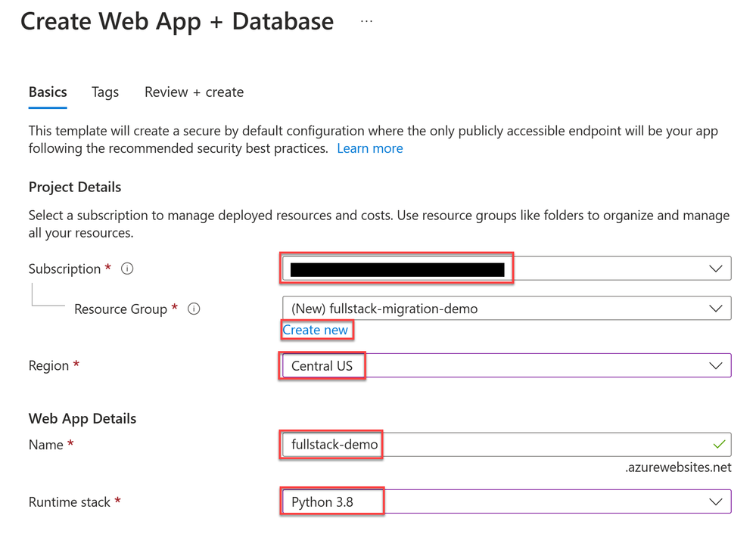Expand the Resource Group dropdown chevron

coord(716,309)
